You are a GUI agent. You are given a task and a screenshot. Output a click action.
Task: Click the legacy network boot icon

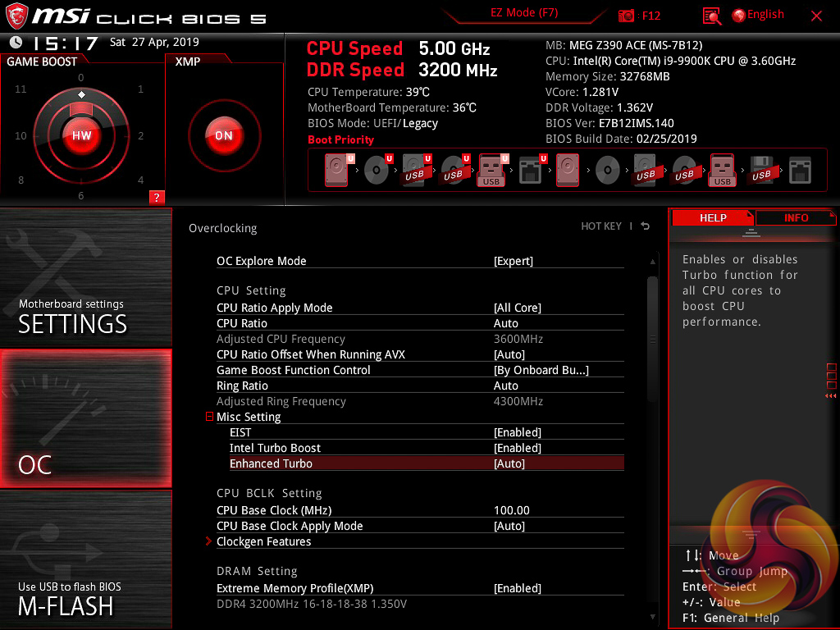tap(800, 171)
